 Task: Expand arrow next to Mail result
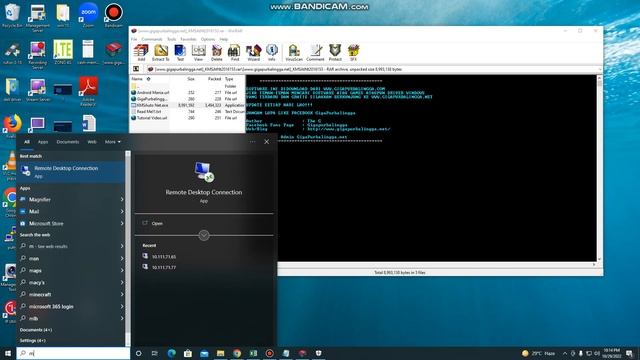[x=122, y=211]
